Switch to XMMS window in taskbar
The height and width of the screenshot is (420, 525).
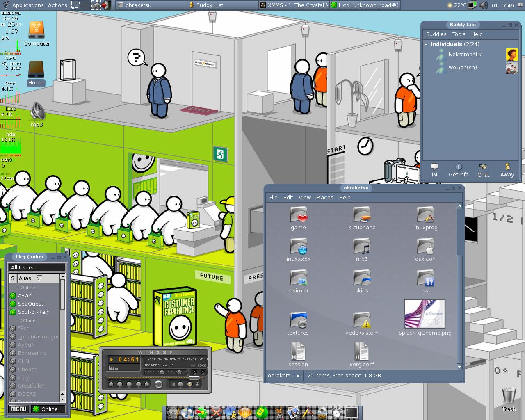point(294,5)
